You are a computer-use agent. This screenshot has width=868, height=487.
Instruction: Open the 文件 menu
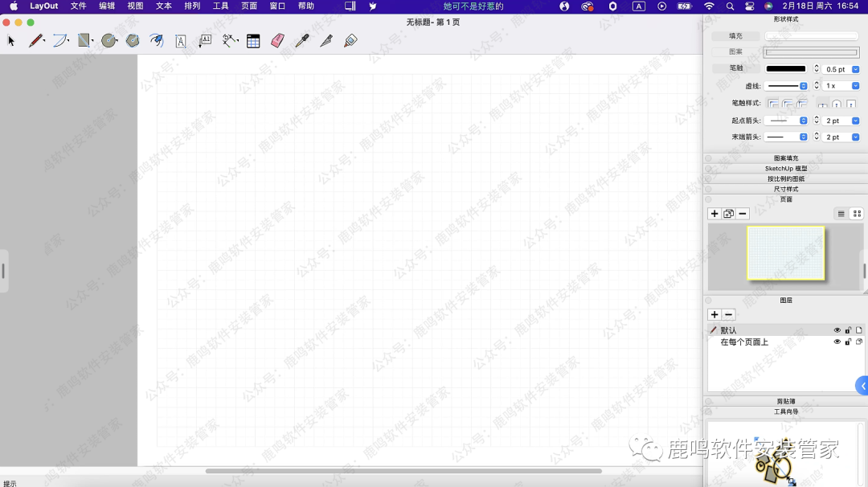(x=78, y=6)
